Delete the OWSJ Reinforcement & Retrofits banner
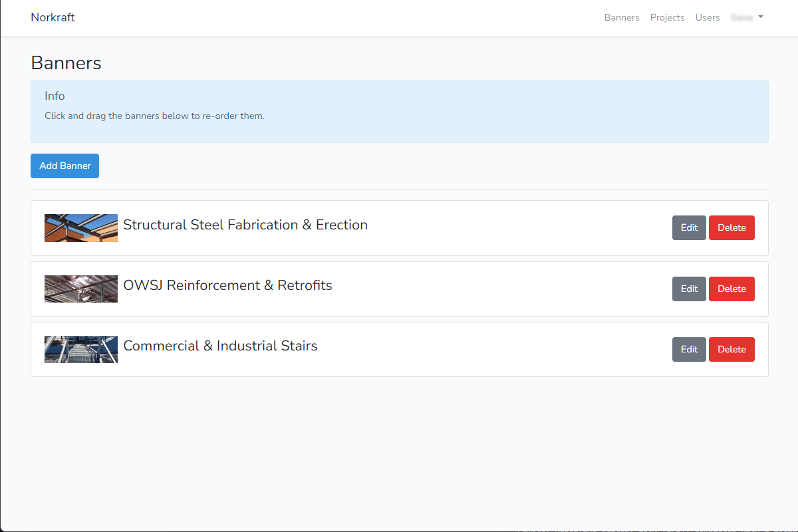Image resolution: width=798 pixels, height=532 pixels. (x=731, y=289)
